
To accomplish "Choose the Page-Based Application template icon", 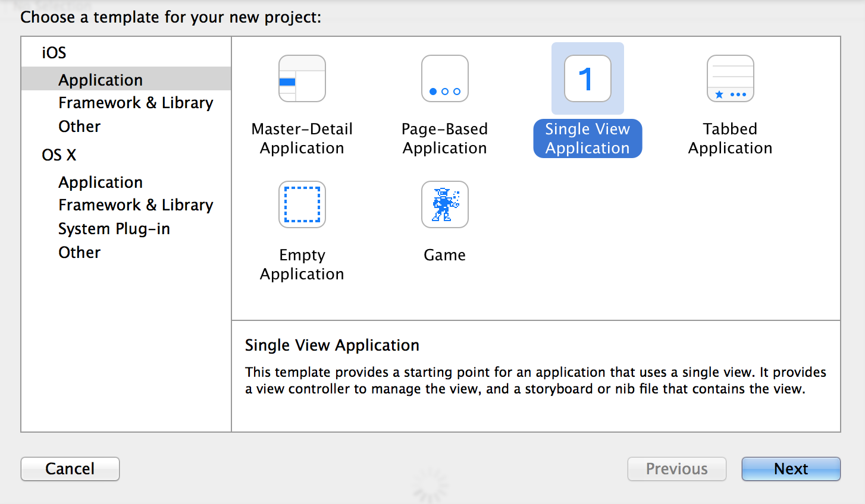I will pyautogui.click(x=445, y=79).
